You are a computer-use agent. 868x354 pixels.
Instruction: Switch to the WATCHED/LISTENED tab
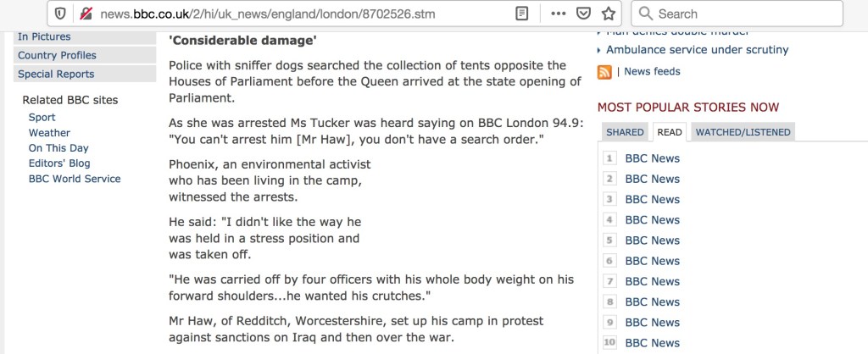tap(743, 132)
